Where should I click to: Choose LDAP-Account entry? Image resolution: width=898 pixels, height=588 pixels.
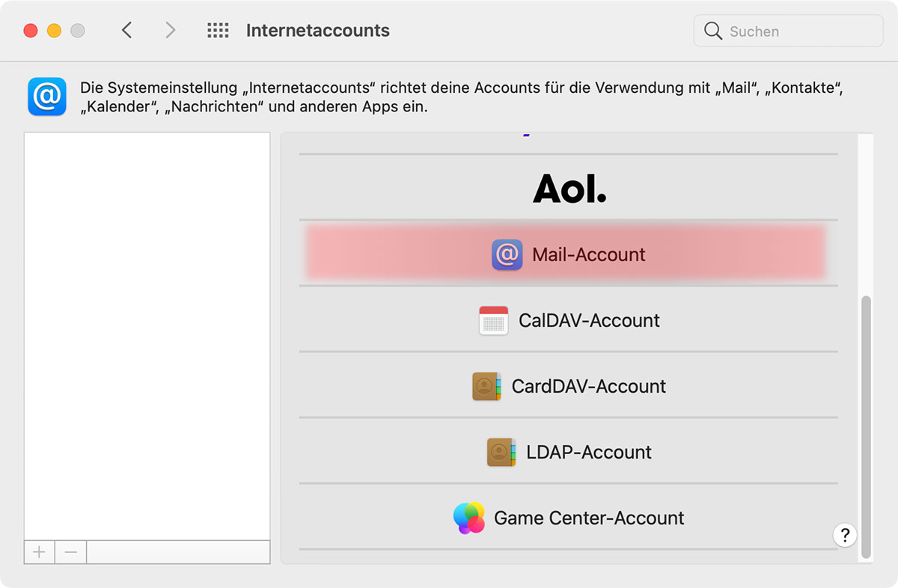(x=568, y=452)
